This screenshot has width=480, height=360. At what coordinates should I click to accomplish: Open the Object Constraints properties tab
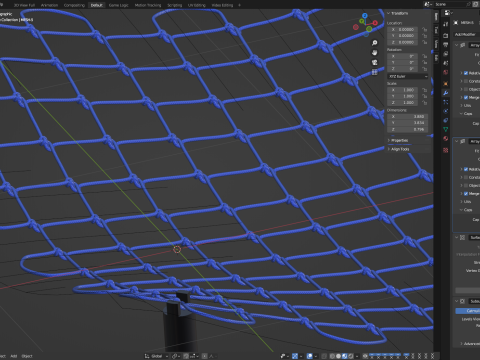click(446, 120)
